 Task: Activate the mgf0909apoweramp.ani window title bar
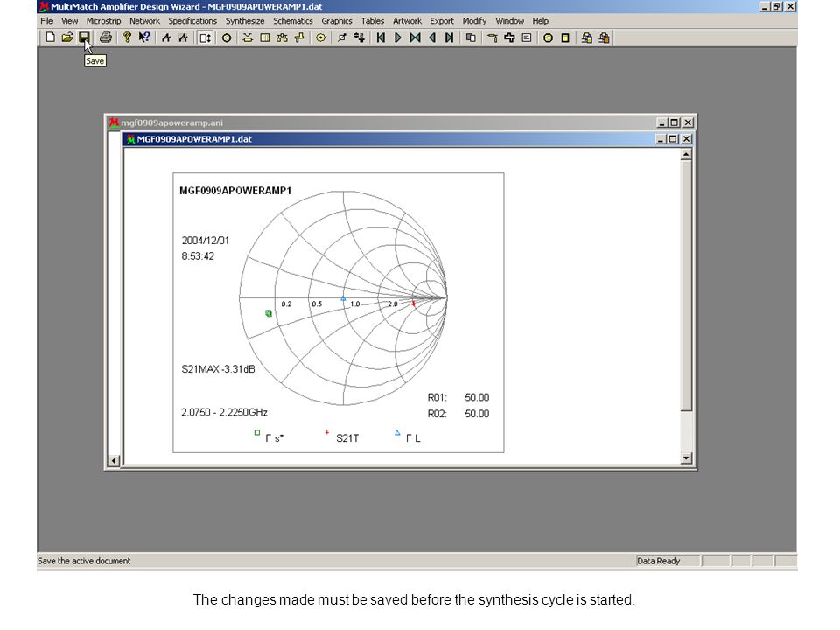pyautogui.click(x=381, y=122)
